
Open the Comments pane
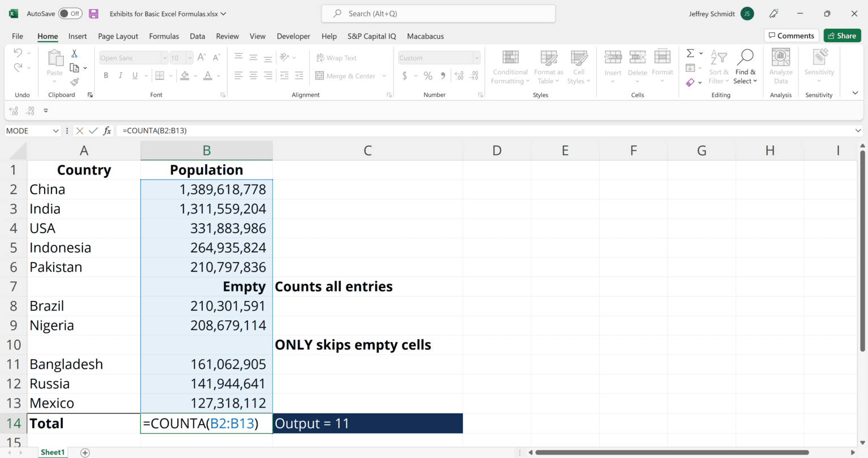coord(791,35)
